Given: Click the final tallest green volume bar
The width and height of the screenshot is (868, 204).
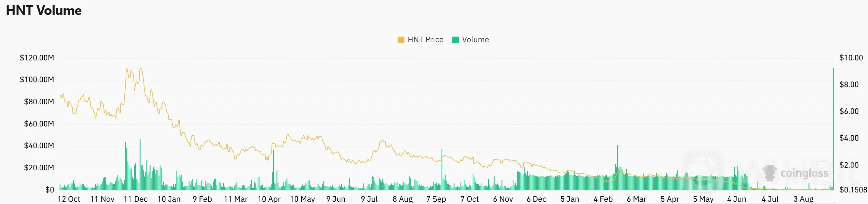Looking at the screenshot, I should 833,129.
